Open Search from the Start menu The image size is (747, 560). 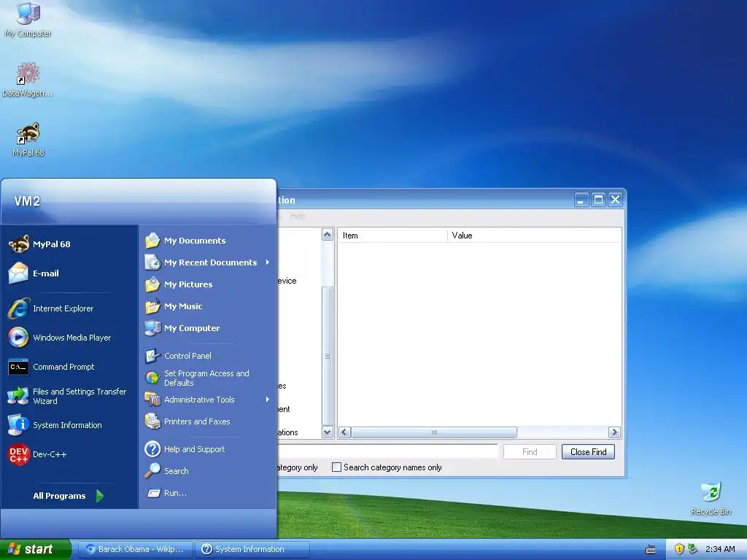(x=207, y=471)
